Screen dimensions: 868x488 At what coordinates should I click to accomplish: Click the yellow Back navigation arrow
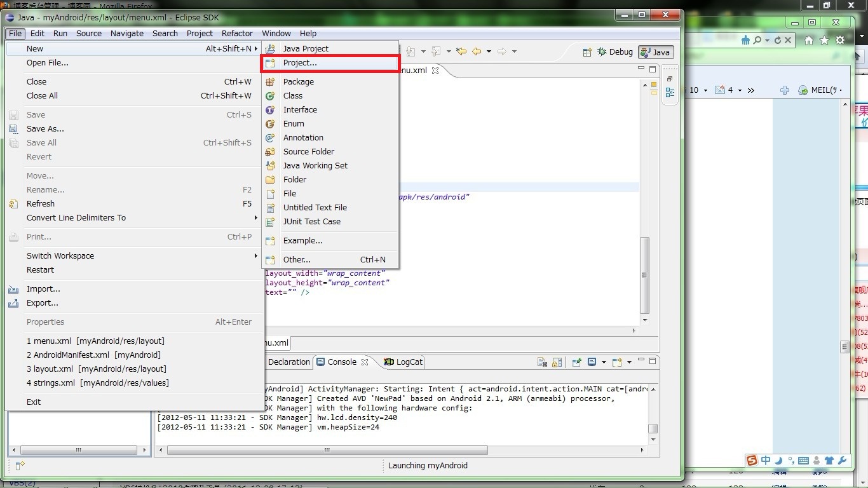pos(476,51)
